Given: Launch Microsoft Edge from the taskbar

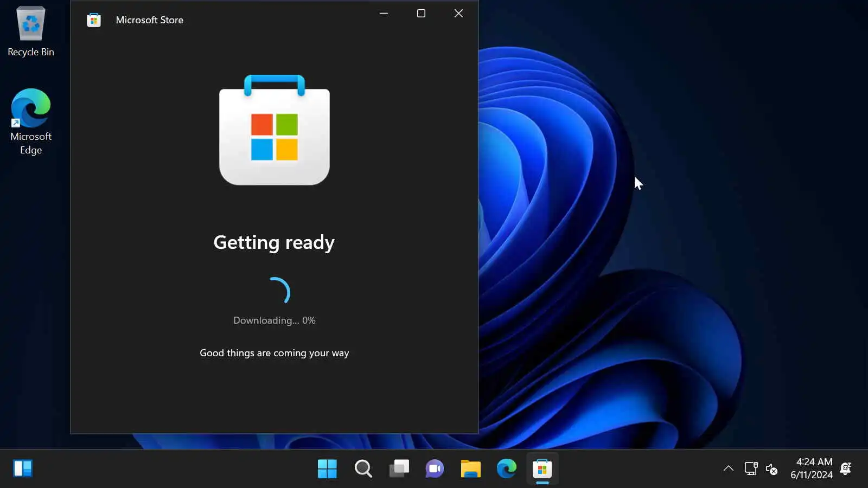Looking at the screenshot, I should [x=506, y=468].
